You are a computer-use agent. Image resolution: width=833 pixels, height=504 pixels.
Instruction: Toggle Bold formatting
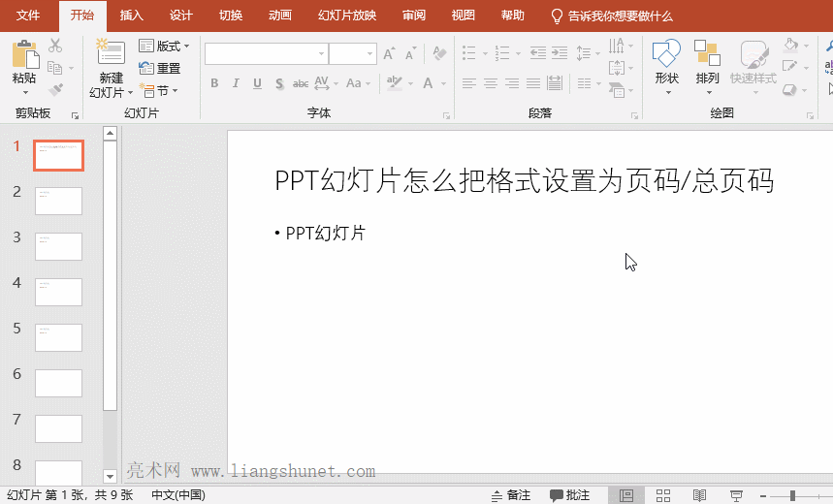pos(214,83)
